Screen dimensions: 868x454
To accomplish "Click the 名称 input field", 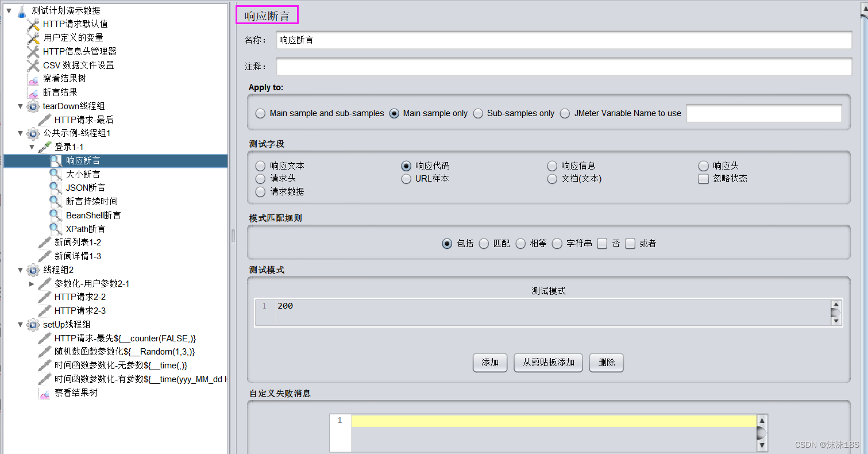I will [564, 40].
